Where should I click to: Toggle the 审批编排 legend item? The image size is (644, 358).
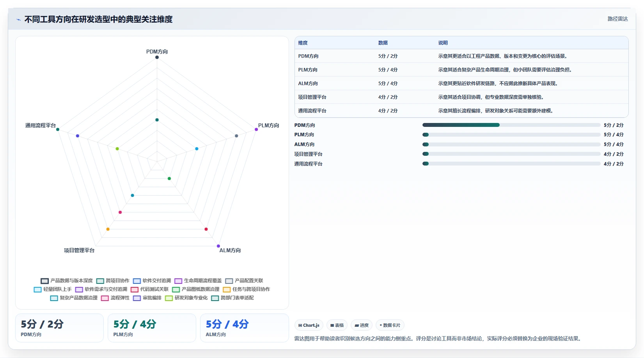point(147,298)
